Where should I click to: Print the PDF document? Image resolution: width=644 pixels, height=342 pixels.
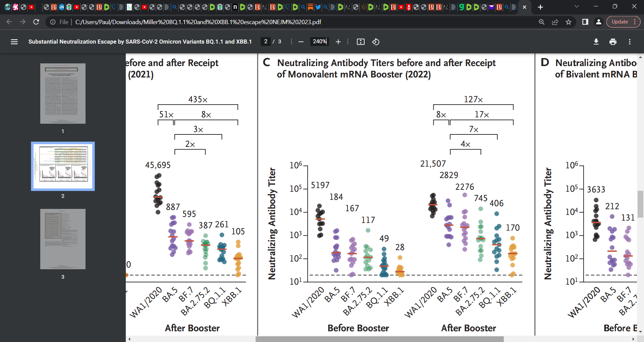(613, 42)
